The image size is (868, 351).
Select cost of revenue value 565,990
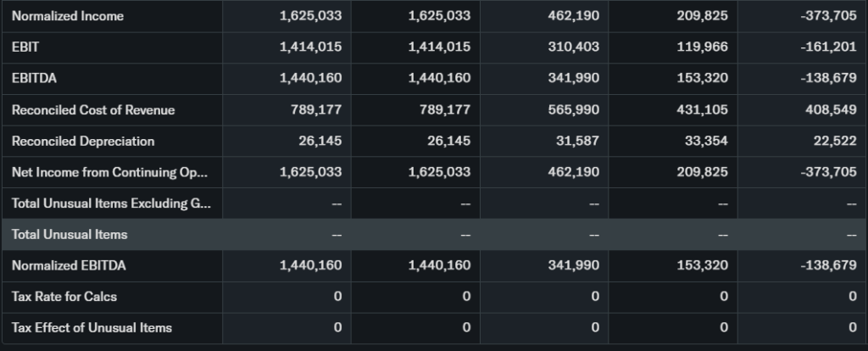[576, 109]
